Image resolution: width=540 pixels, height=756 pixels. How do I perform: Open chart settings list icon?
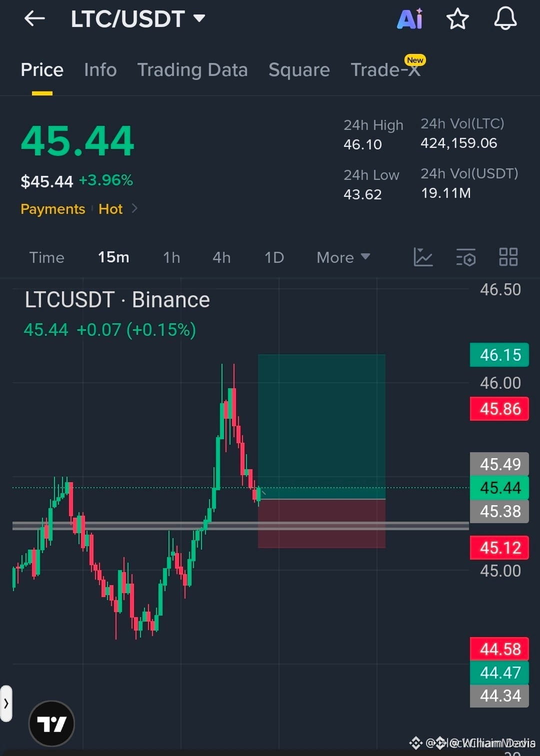click(x=466, y=257)
